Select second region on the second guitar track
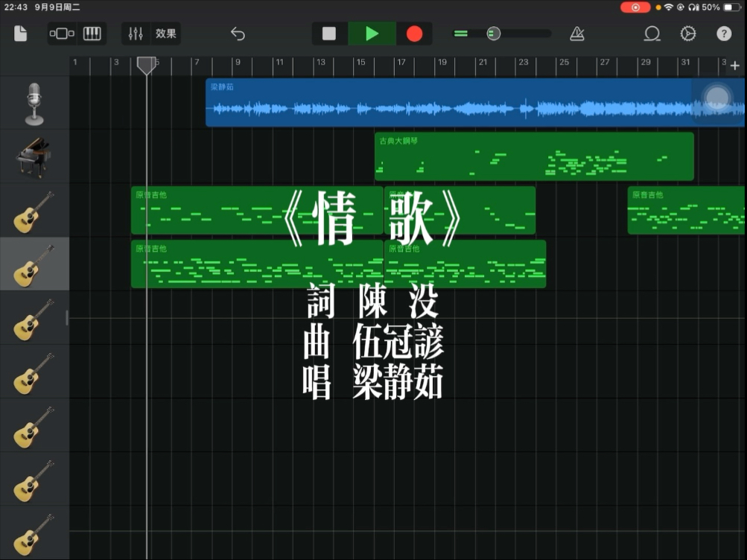Image resolution: width=747 pixels, height=560 pixels. coord(465,264)
